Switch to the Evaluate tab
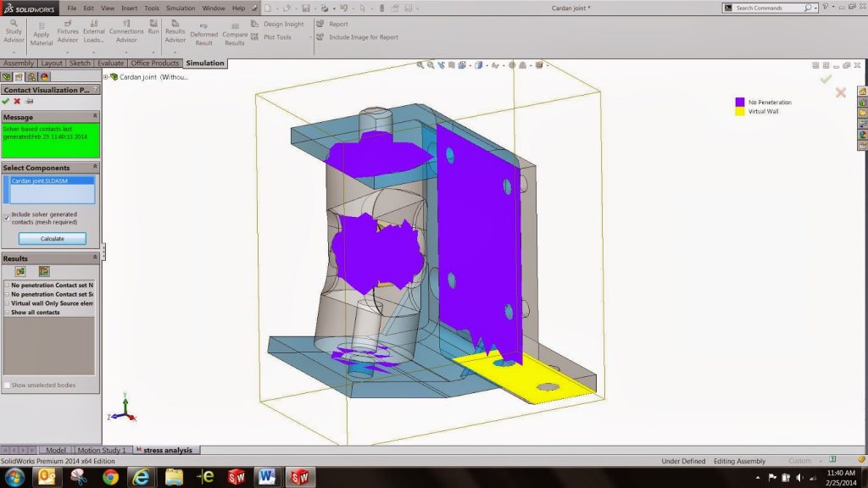Viewport: 868px width, 488px height. tap(109, 63)
